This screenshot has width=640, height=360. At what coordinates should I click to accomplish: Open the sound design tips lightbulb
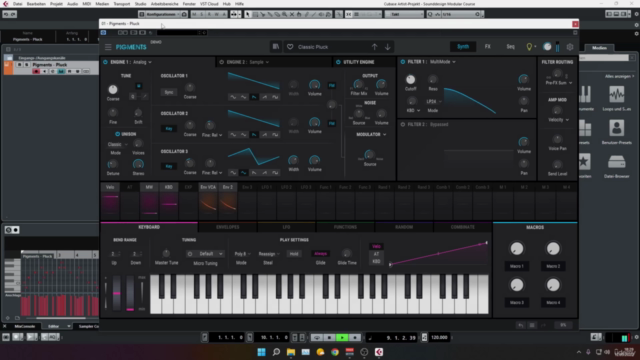(529, 47)
